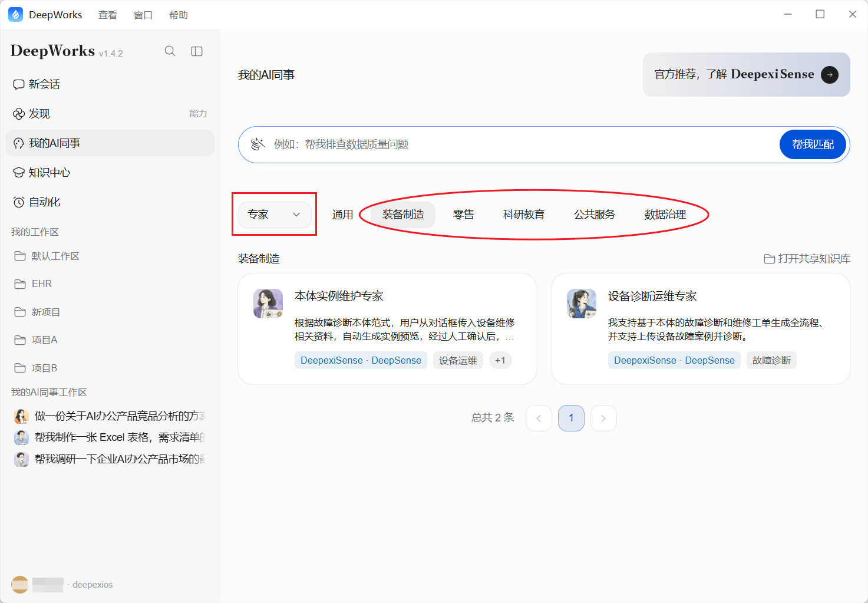Select the 装备制造 category tab

(403, 215)
